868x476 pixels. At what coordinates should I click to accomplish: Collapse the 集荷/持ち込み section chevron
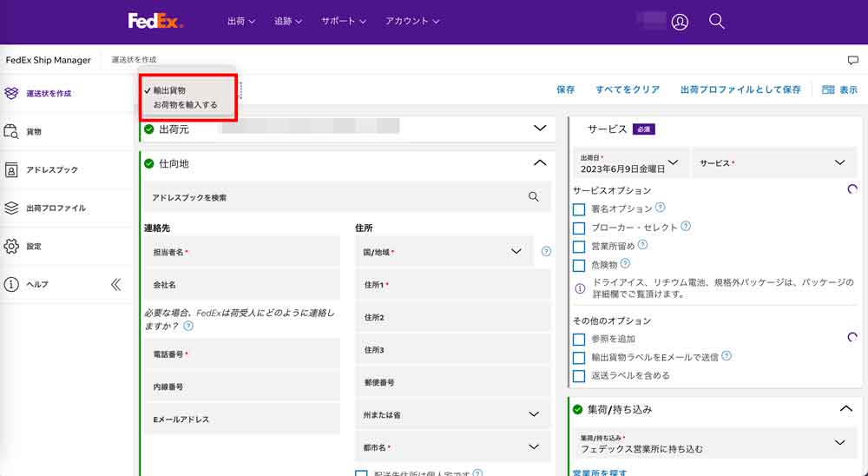tap(845, 409)
